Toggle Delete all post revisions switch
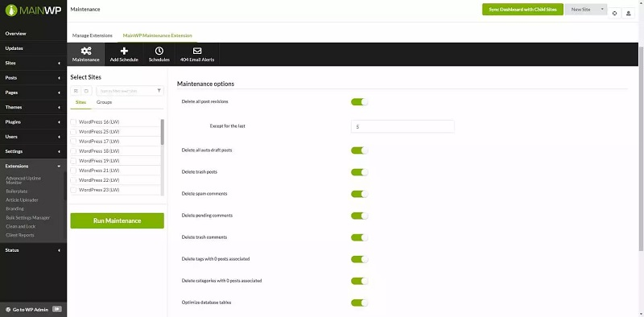Viewport: 644px width, 317px height. 359,102
